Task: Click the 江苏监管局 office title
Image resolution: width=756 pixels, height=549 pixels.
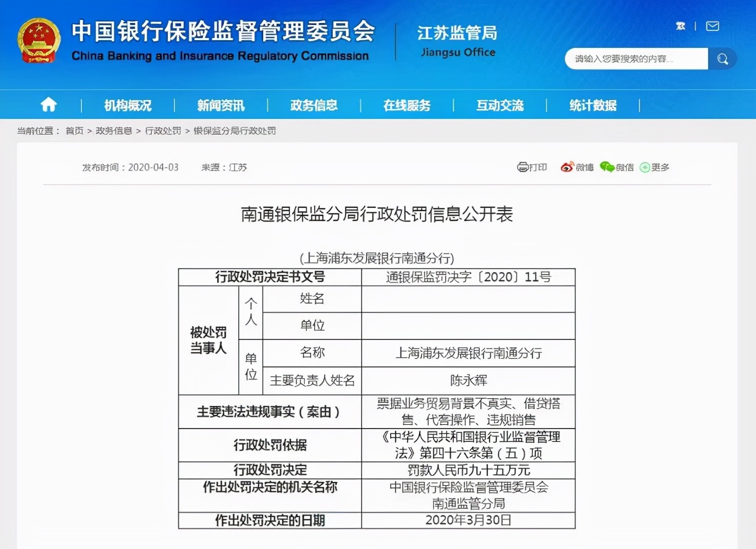Action: click(x=457, y=33)
